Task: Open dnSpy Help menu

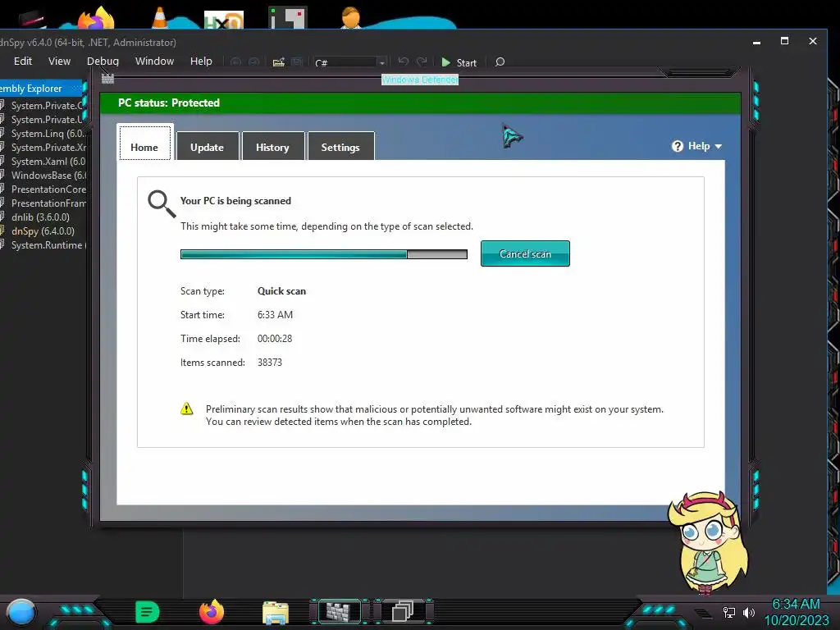Action: 201,61
